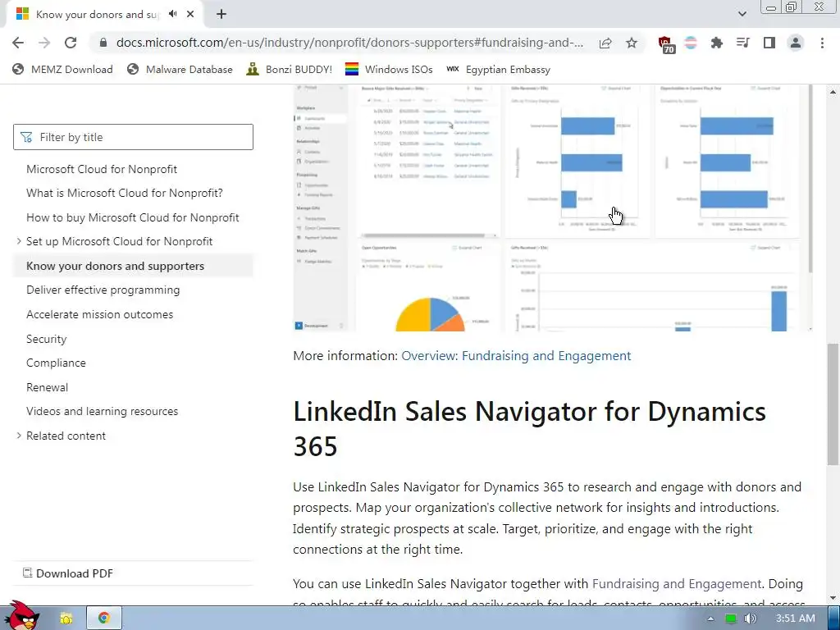Screen dimensions: 840x630
Task: Open the Extensions puzzle icon
Action: 716,43
